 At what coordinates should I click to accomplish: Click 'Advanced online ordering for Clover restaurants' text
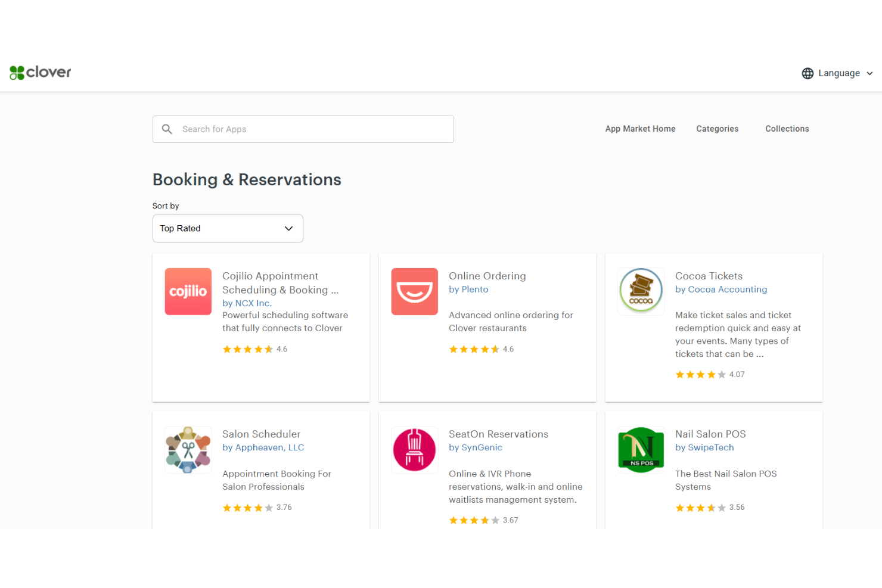coord(511,322)
